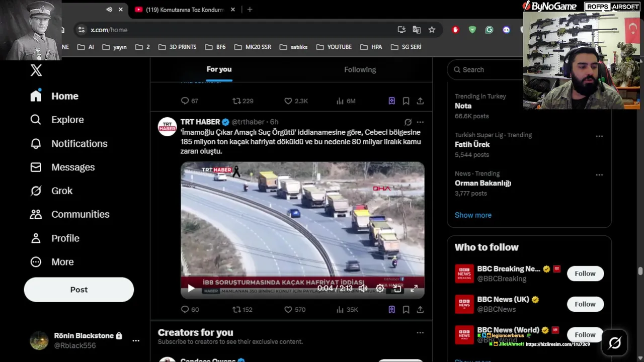
Task: Repost the post with 229 reposts
Action: 243,101
